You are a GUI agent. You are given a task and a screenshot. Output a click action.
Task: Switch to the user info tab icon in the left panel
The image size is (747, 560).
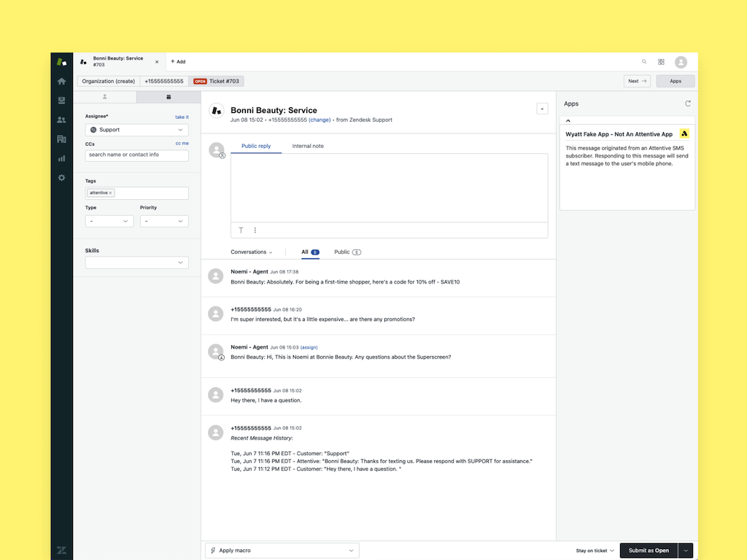[105, 97]
